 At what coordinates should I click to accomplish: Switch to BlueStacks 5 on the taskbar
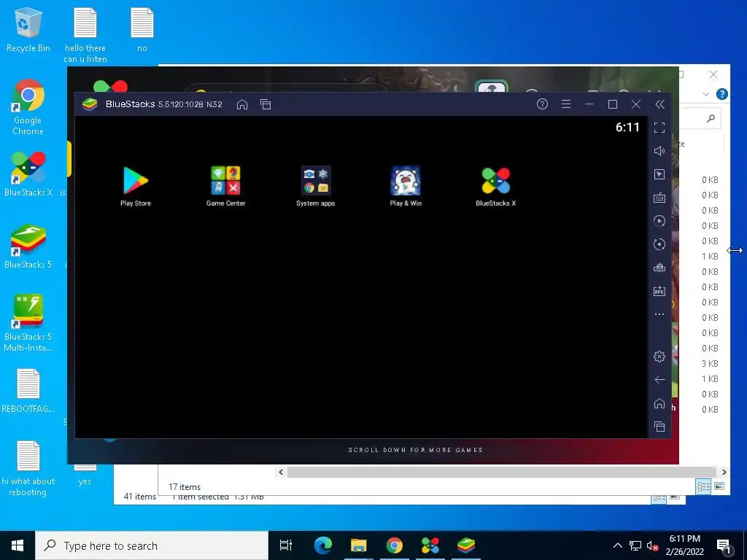pos(466,545)
